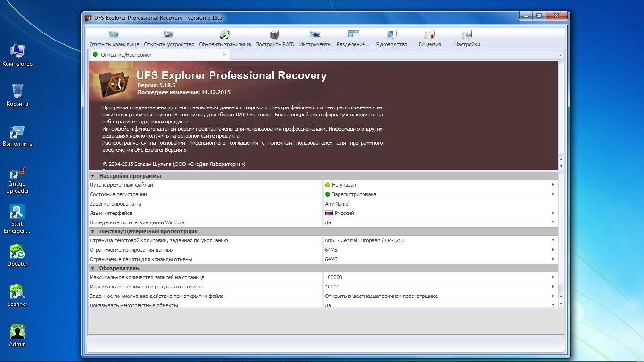Open Компьютер desktop icon

point(17,50)
